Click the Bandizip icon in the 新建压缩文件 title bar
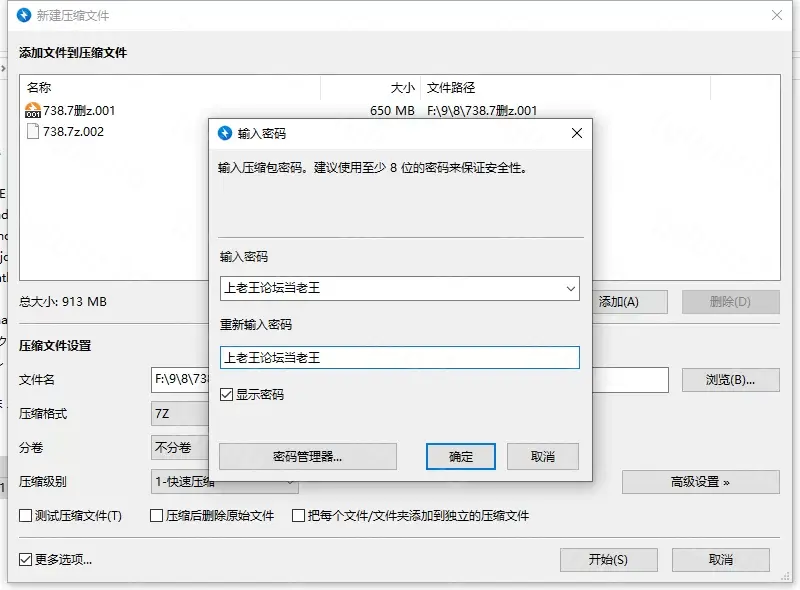Viewport: 800px width, 590px height. (24, 16)
